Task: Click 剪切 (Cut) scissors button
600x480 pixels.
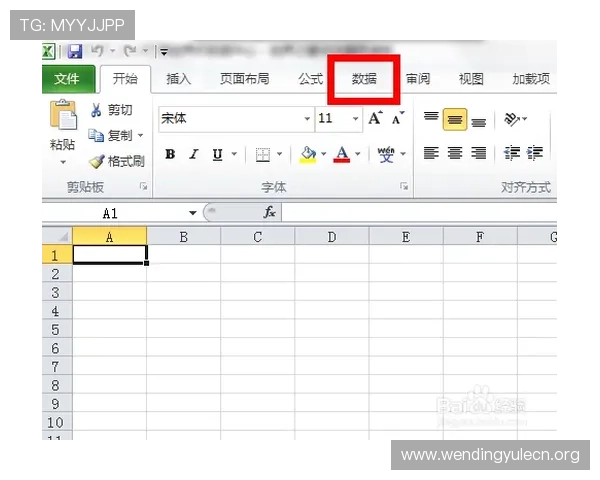Action: pyautogui.click(x=111, y=110)
